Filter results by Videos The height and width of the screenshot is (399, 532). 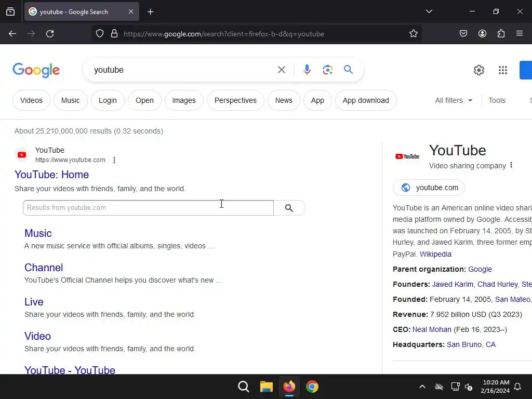[31, 100]
